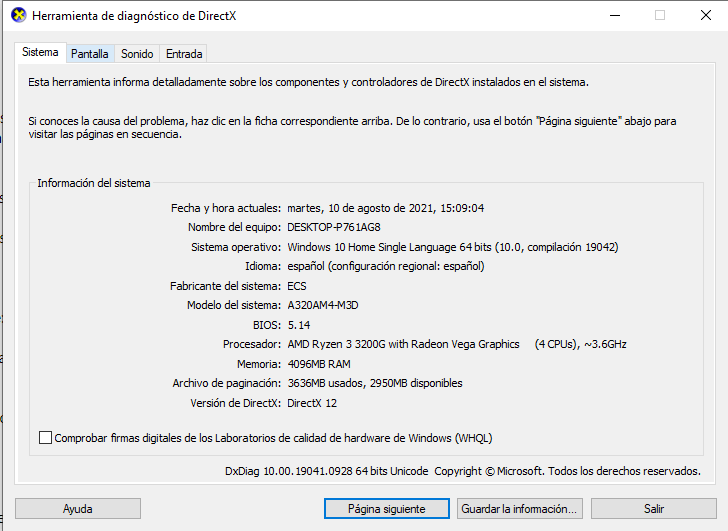This screenshot has height=531, width=728.
Task: Click the BIOS value 5.14
Action: 299,325
